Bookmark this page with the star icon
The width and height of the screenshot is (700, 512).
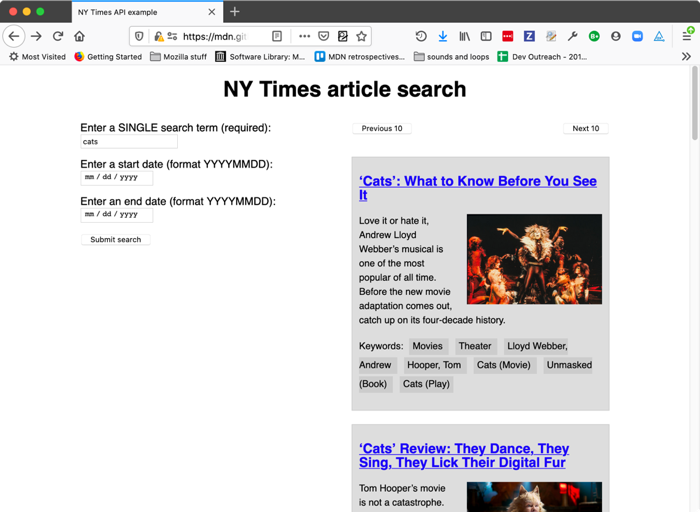[x=362, y=36]
